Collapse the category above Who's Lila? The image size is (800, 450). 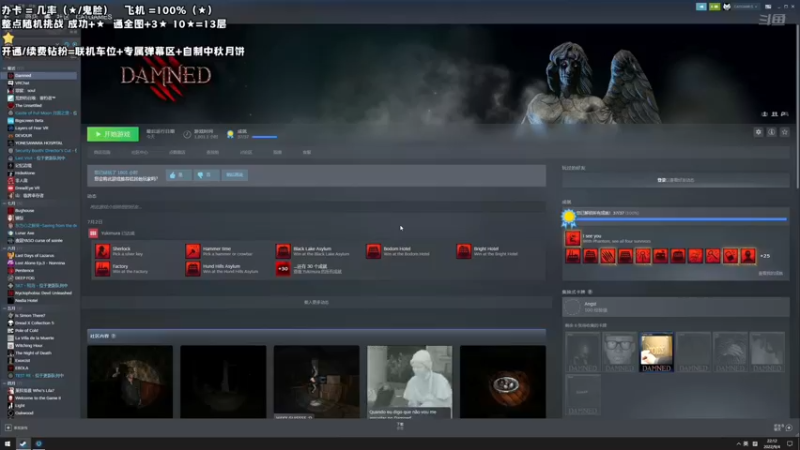(5, 383)
